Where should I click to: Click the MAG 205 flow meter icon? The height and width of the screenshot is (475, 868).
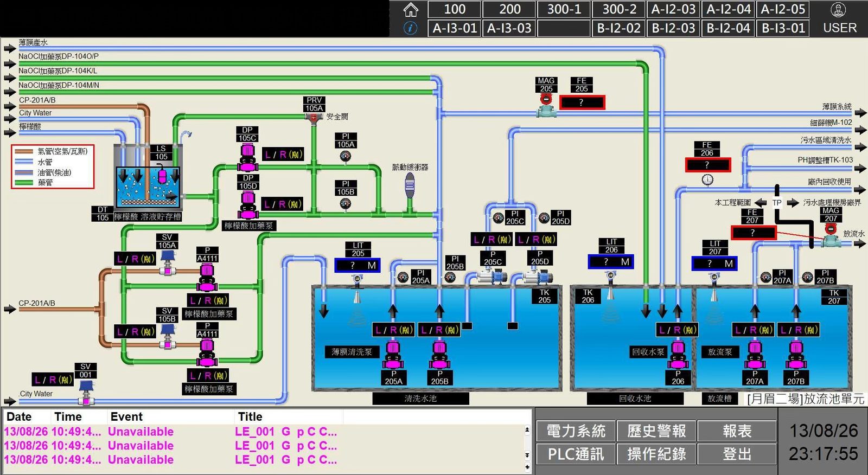tap(546, 105)
